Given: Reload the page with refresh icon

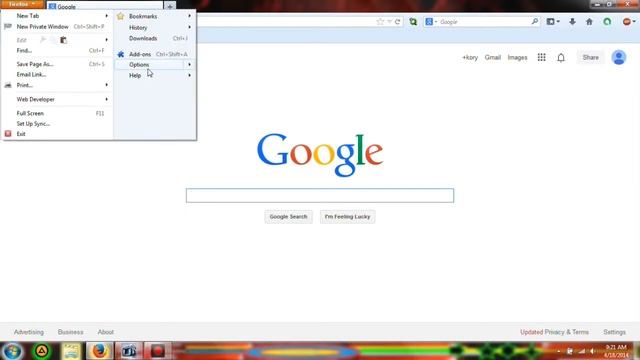Looking at the screenshot, I should point(398,22).
